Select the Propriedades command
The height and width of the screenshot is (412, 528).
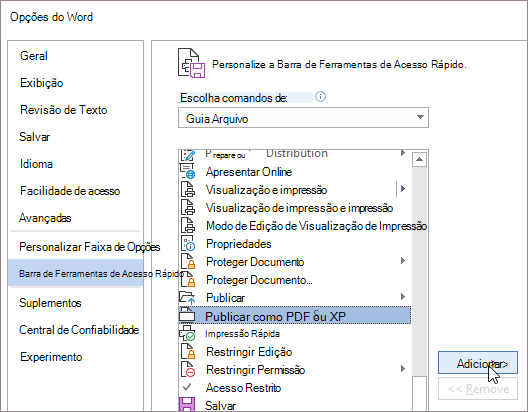tap(295, 244)
